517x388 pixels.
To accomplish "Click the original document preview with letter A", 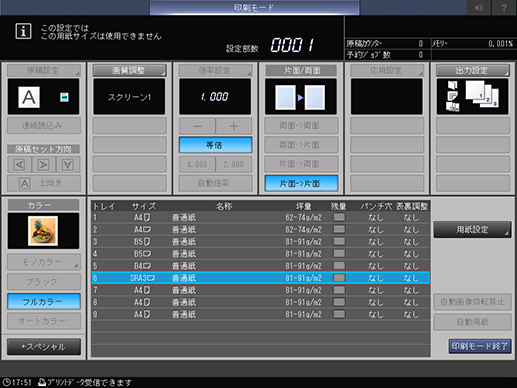I will [29, 97].
